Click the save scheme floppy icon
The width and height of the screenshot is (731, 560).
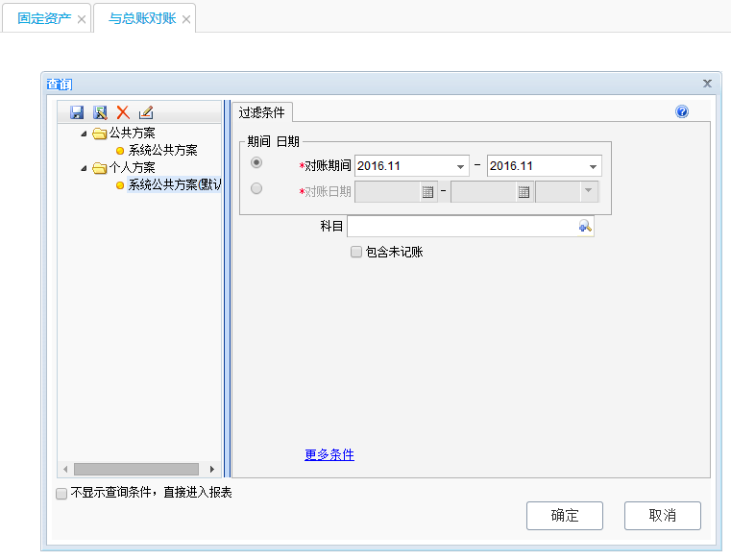pyautogui.click(x=77, y=112)
